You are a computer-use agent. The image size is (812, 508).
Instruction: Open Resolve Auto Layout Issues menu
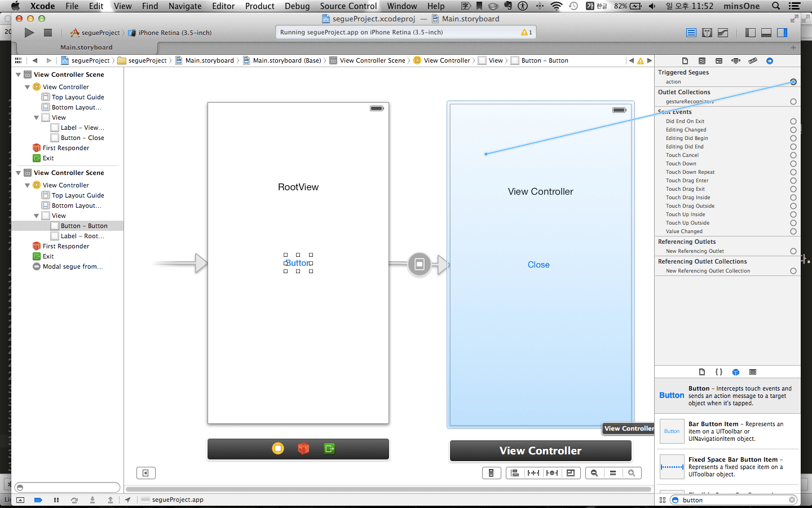(552, 473)
